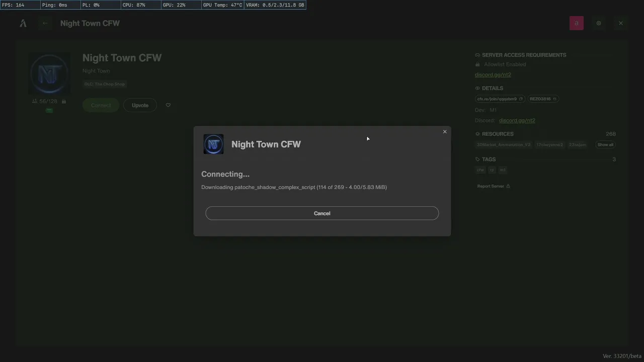The height and width of the screenshot is (362, 644).
Task: Click the GPU Temp: 47°C overlay readout
Action: 222,5
